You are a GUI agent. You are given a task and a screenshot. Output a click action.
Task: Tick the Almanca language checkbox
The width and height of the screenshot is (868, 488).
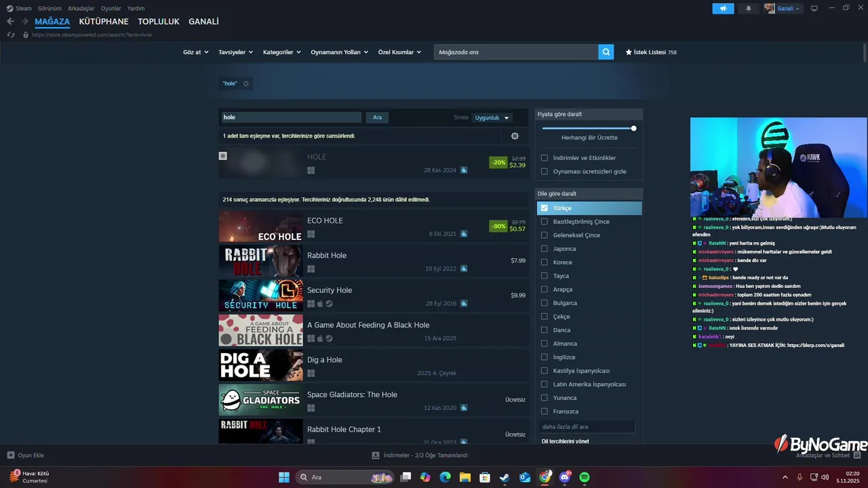[x=544, y=344]
